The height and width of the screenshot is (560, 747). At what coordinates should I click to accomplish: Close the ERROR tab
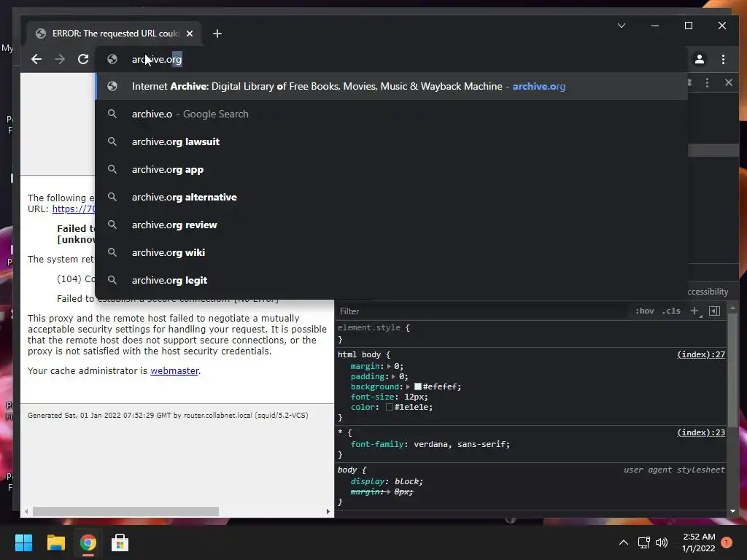tap(190, 34)
